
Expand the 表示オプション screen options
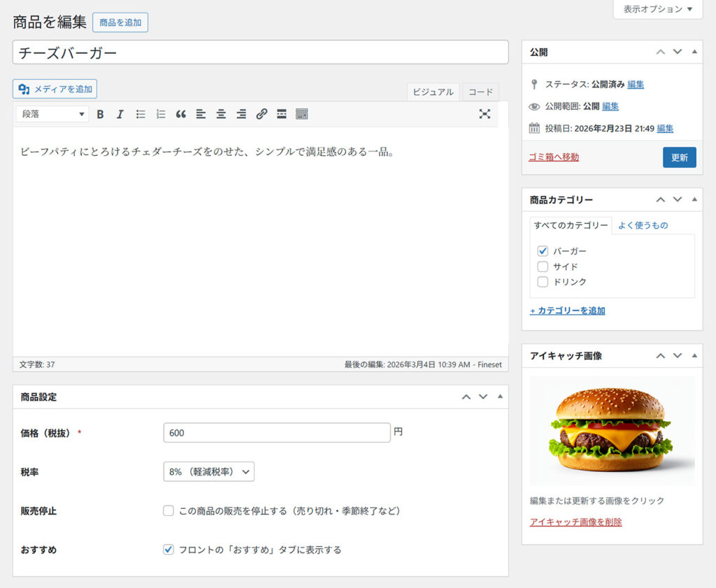[657, 9]
